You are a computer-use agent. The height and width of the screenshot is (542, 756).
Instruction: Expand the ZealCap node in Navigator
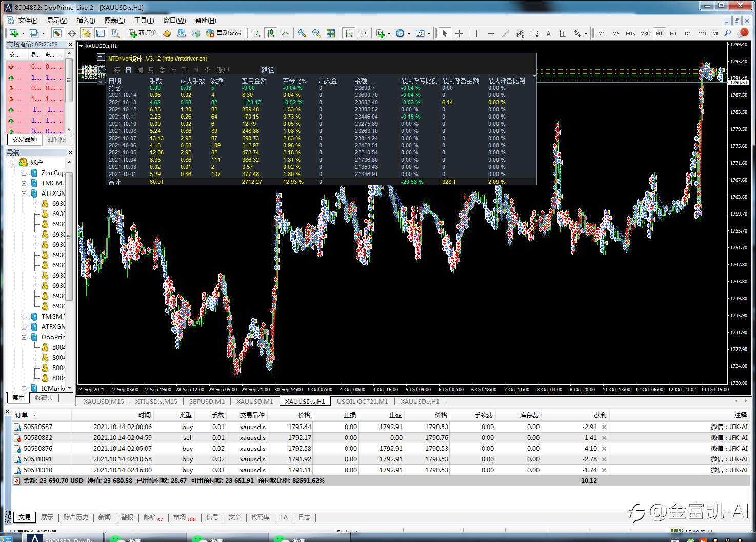pyautogui.click(x=24, y=173)
